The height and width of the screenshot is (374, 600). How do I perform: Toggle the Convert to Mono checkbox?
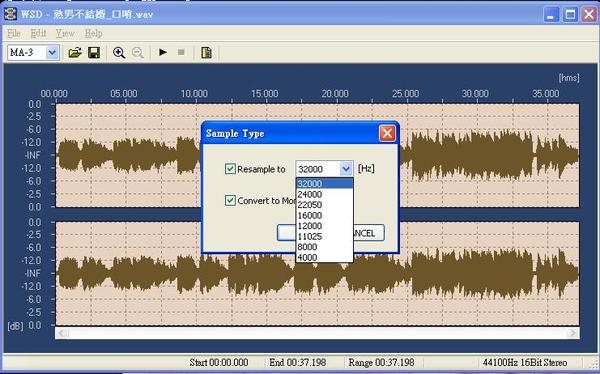tap(230, 200)
